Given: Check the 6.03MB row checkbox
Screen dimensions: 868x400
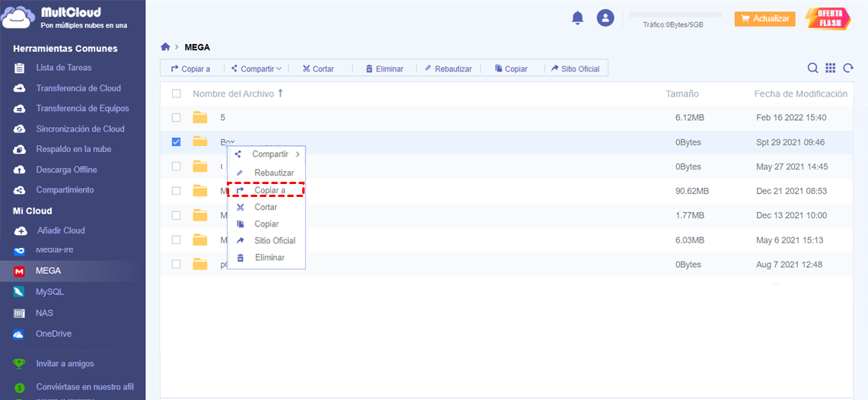Looking at the screenshot, I should pyautogui.click(x=176, y=240).
